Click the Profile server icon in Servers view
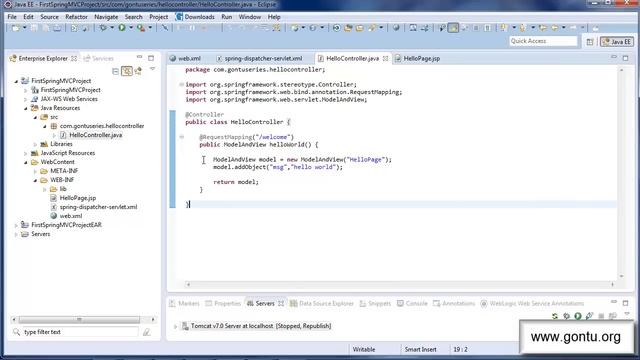The height and width of the screenshot is (360, 640). pyautogui.click(x=589, y=316)
